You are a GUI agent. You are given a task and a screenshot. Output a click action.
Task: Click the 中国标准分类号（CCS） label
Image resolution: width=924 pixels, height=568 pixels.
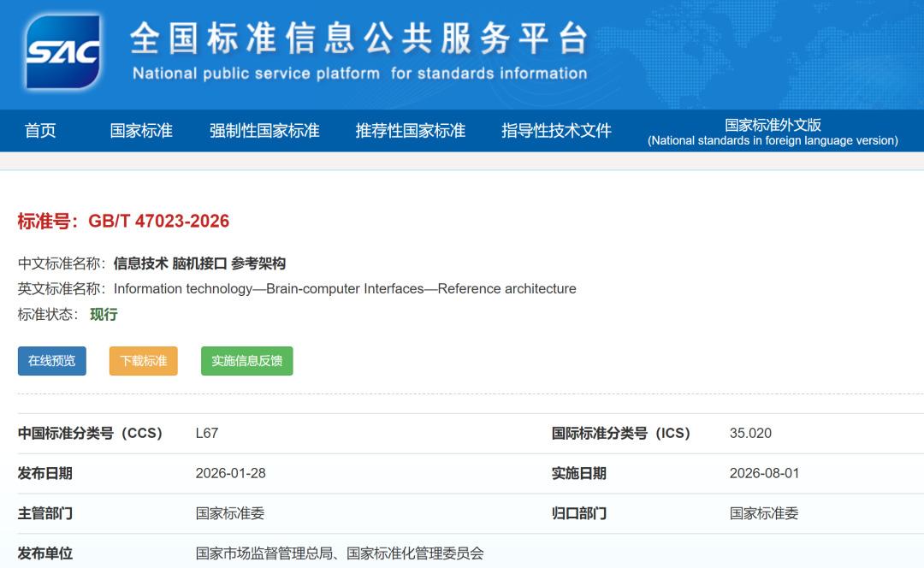[90, 433]
